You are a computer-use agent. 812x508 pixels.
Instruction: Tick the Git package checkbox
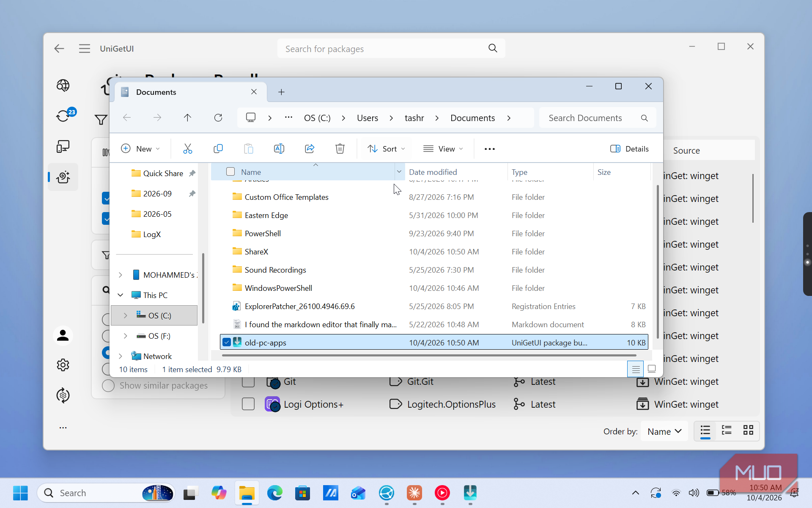(248, 381)
